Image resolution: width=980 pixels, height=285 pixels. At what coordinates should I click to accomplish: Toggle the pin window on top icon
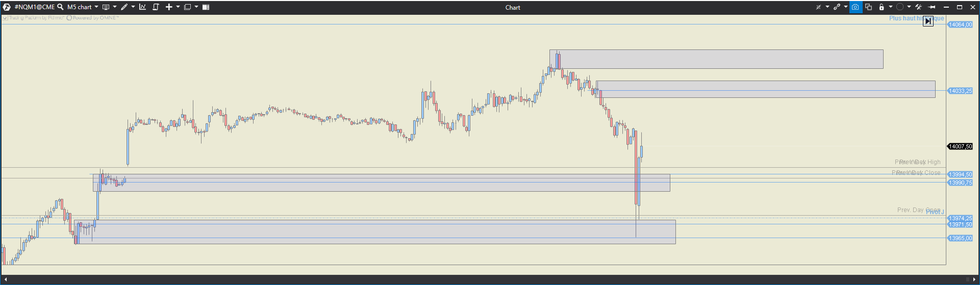tap(932, 7)
